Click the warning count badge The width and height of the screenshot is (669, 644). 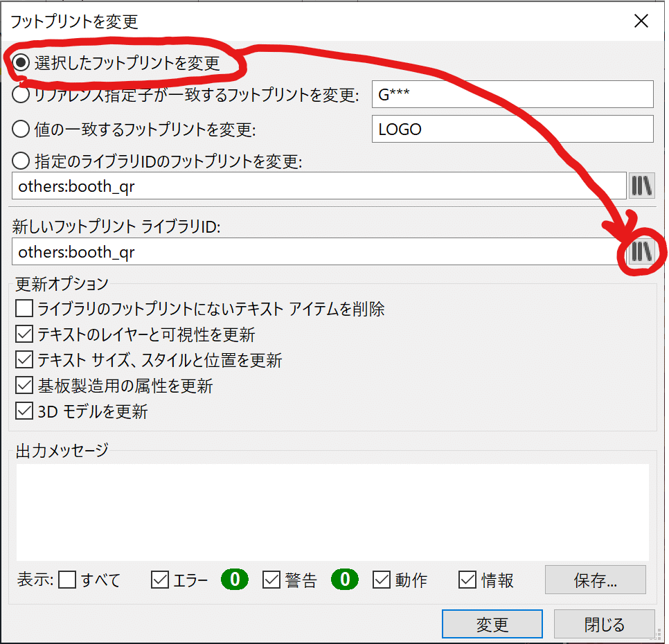(x=345, y=579)
